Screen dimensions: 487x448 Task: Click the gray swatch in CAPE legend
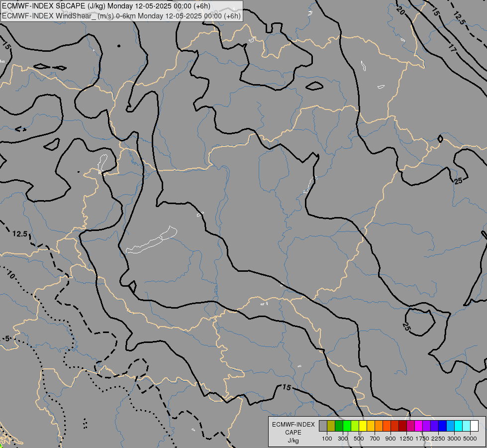323,426
